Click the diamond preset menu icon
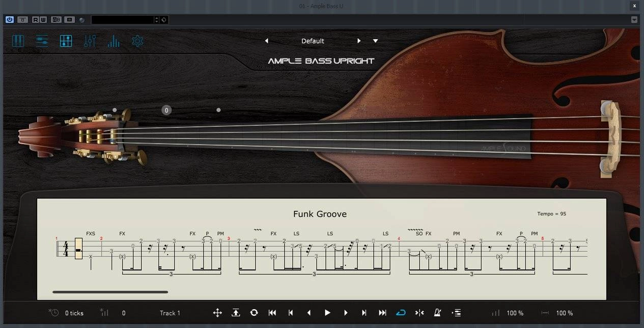The height and width of the screenshot is (328, 644). click(164, 19)
